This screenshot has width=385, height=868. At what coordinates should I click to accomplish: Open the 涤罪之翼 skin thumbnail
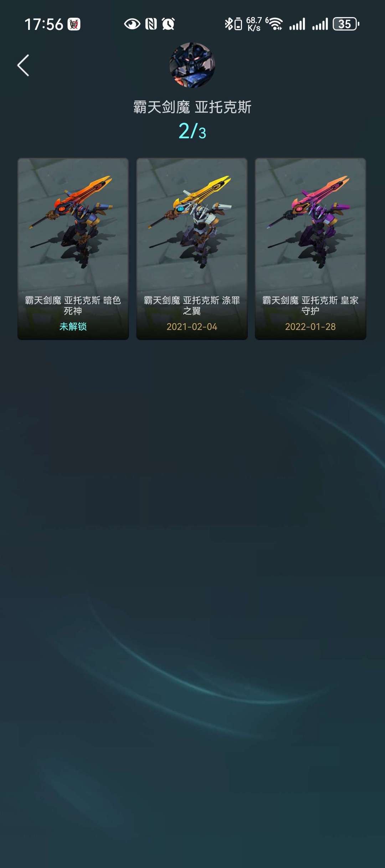coord(192,249)
